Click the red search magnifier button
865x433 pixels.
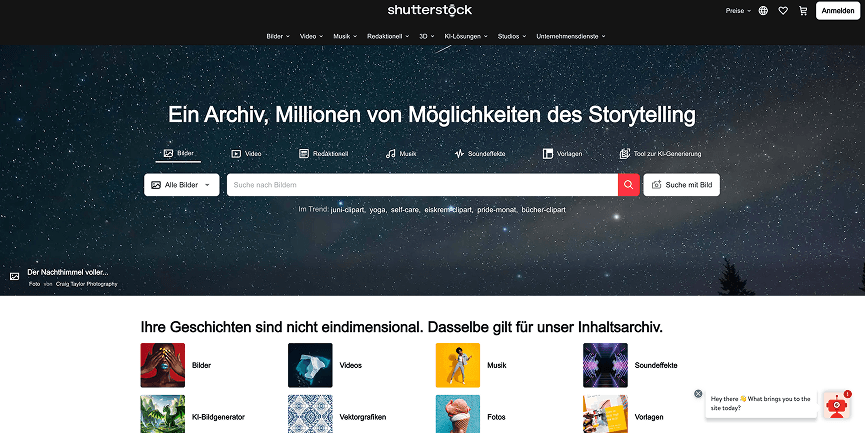click(628, 185)
